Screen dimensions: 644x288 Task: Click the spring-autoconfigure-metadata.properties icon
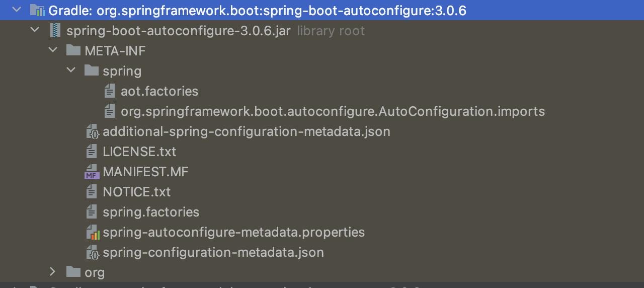(93, 232)
